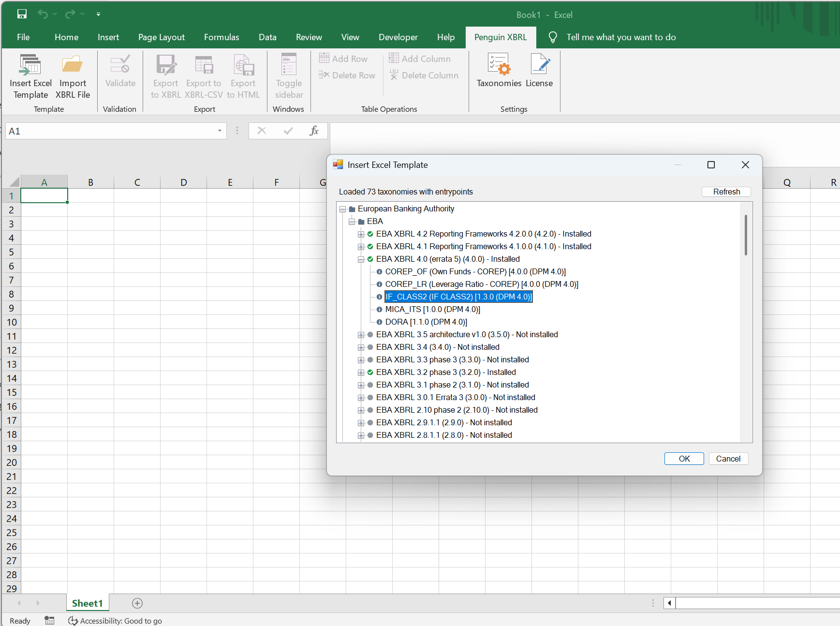The image size is (840, 626).
Task: Select the Penguin XBRL ribbon tab
Action: coord(501,37)
